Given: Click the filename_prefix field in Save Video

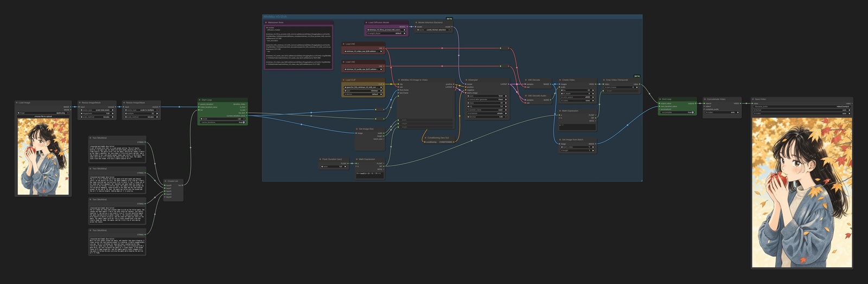Looking at the screenshot, I should pos(801,107).
